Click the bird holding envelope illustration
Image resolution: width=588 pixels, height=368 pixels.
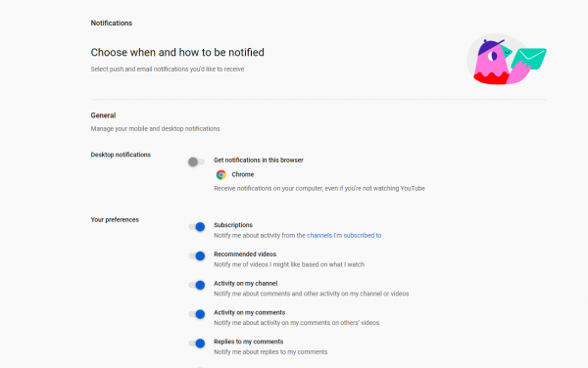(x=507, y=60)
